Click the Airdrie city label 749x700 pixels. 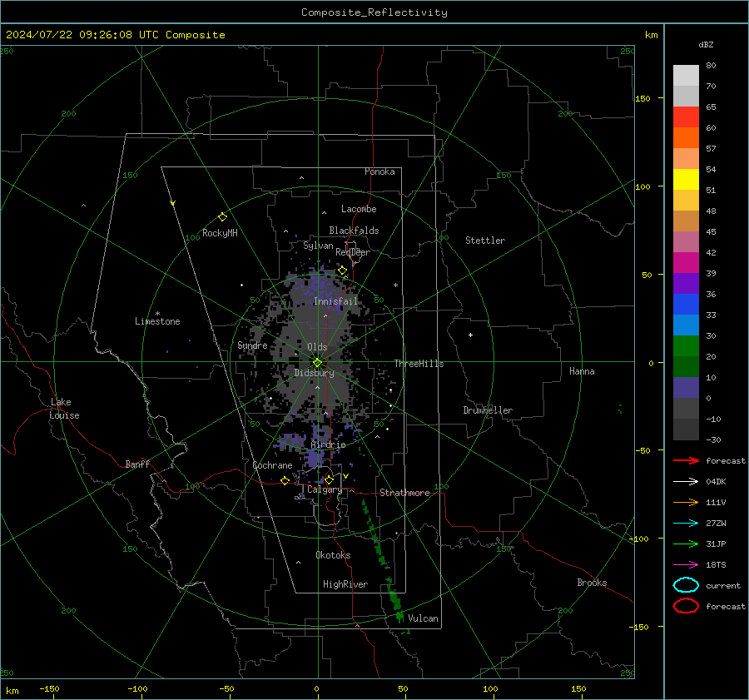[328, 444]
